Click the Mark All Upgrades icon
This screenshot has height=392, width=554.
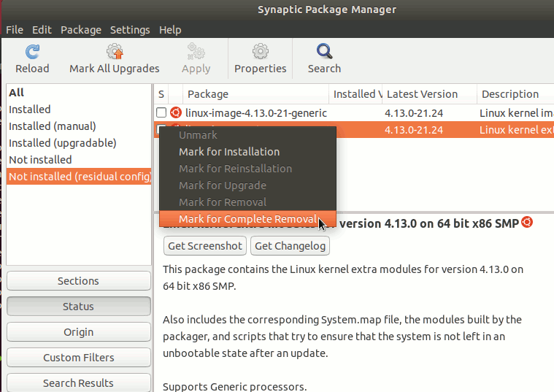click(115, 52)
